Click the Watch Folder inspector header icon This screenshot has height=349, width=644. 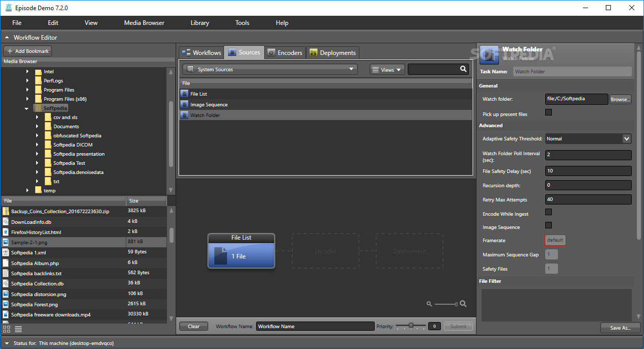coord(489,55)
